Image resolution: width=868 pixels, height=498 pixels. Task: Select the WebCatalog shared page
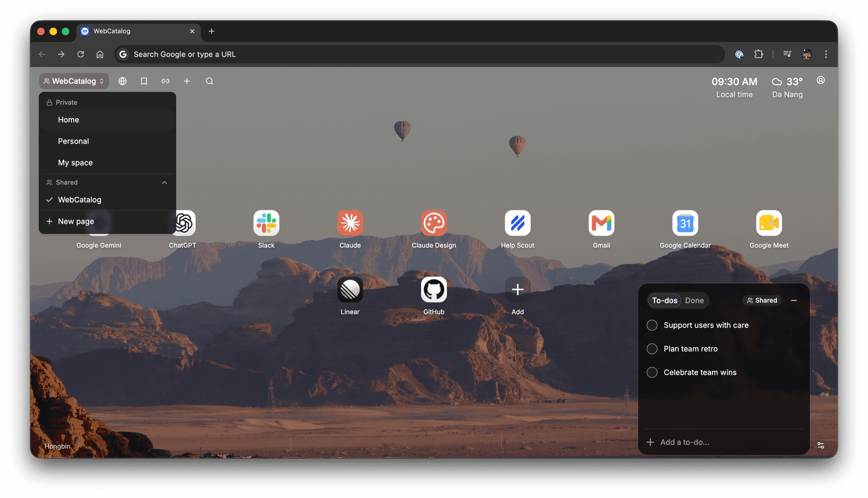(x=107, y=199)
